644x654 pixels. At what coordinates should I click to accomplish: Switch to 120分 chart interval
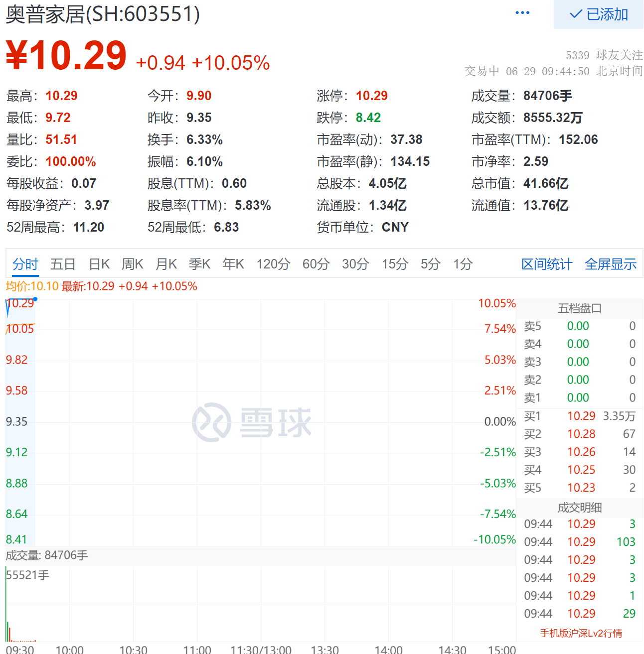[x=274, y=264]
